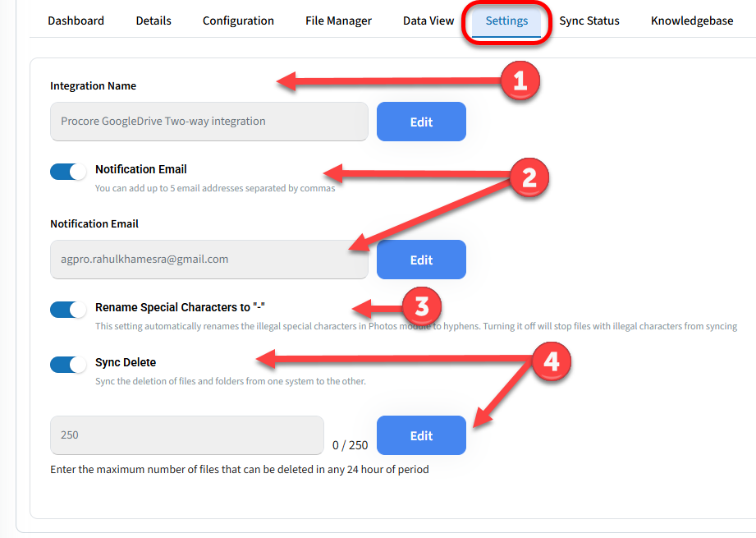756x538 pixels.
Task: View the Sync Status tab
Action: (x=589, y=21)
